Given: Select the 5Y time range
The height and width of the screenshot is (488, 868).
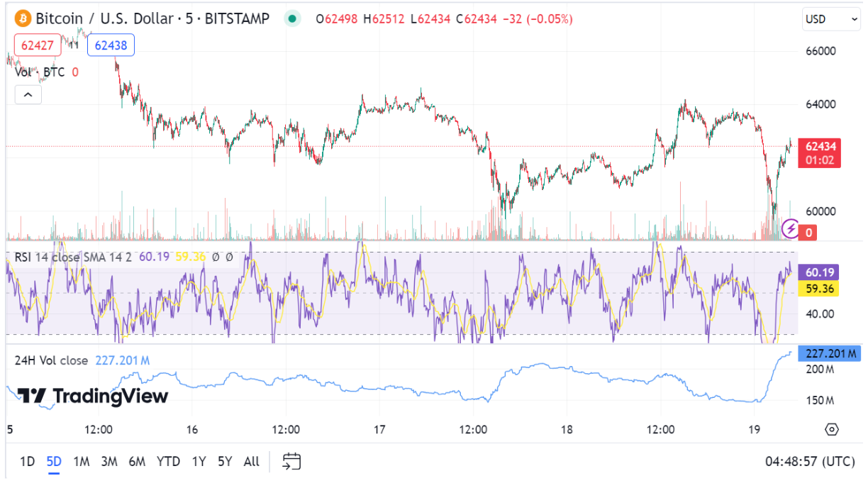Looking at the screenshot, I should (x=225, y=462).
